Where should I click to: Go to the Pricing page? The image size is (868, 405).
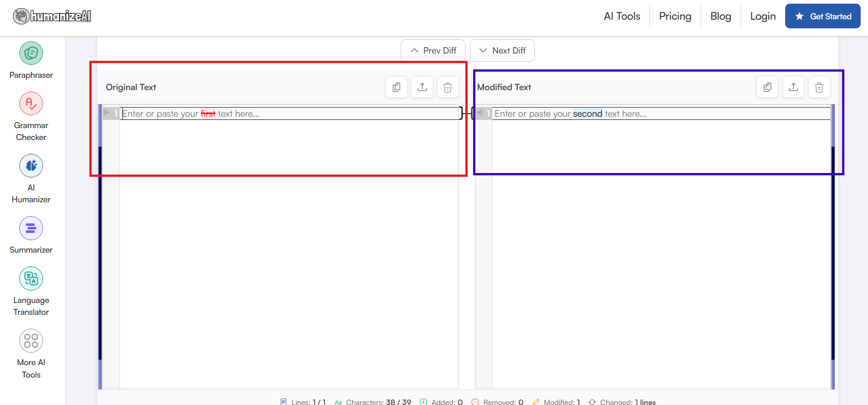(675, 16)
